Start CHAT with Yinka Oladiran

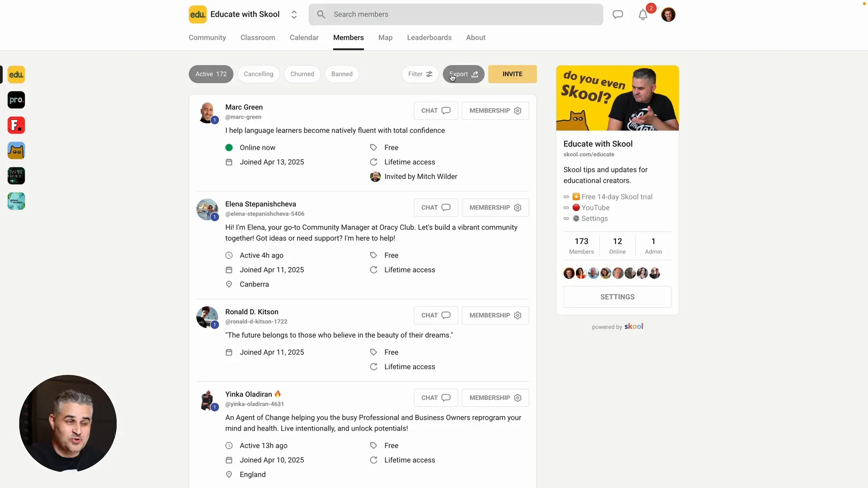(x=436, y=398)
